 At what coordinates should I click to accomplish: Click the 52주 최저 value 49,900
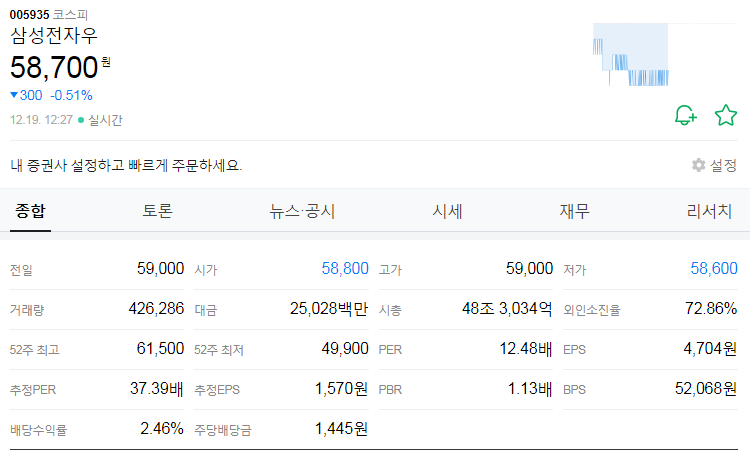coord(345,348)
